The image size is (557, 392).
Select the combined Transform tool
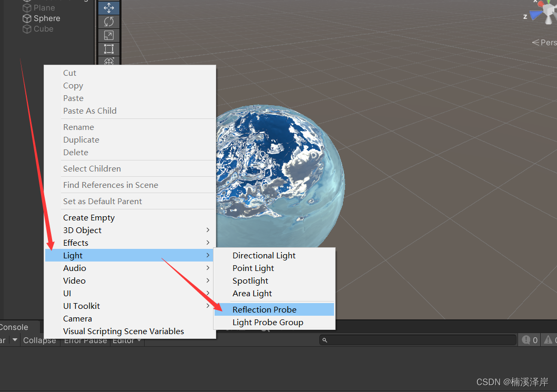[x=109, y=62]
